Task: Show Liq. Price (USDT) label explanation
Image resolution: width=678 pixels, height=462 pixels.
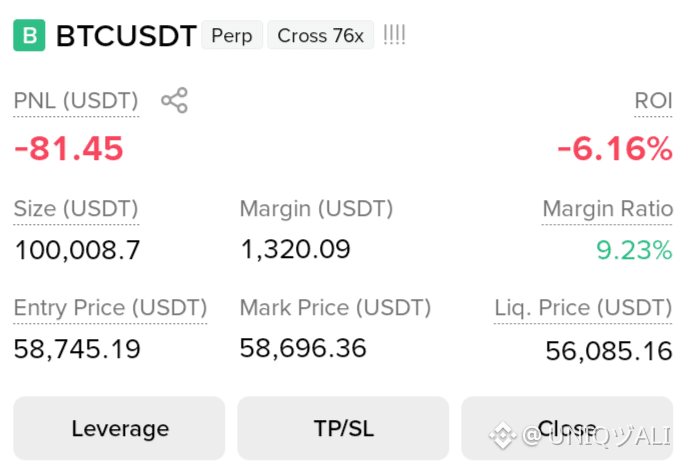Action: [x=583, y=308]
